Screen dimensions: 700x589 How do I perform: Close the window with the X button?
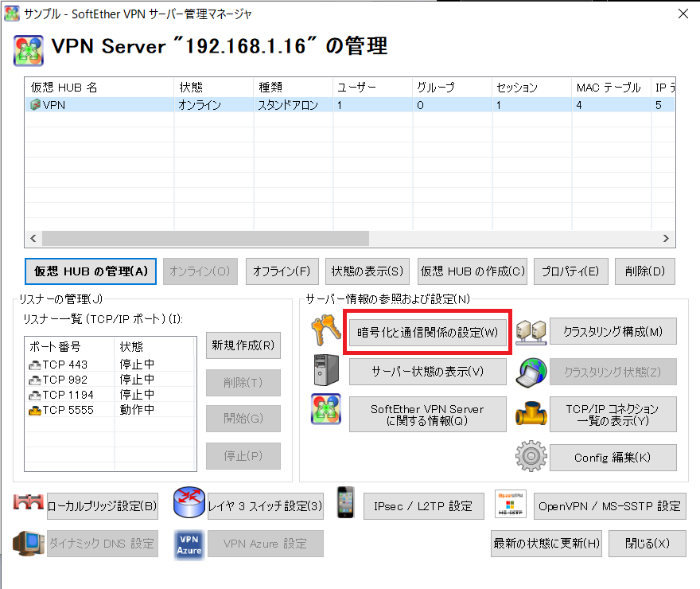pyautogui.click(x=683, y=14)
